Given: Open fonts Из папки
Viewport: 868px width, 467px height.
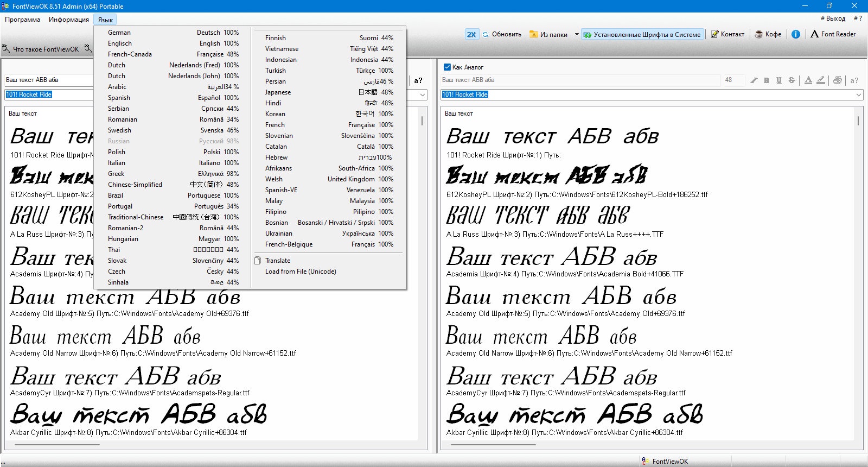Looking at the screenshot, I should [x=548, y=34].
